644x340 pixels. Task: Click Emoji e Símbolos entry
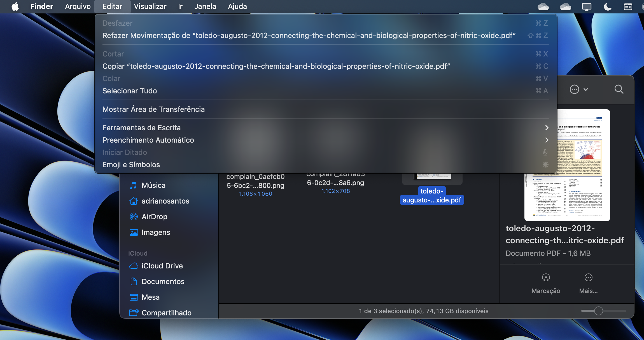[x=131, y=165]
